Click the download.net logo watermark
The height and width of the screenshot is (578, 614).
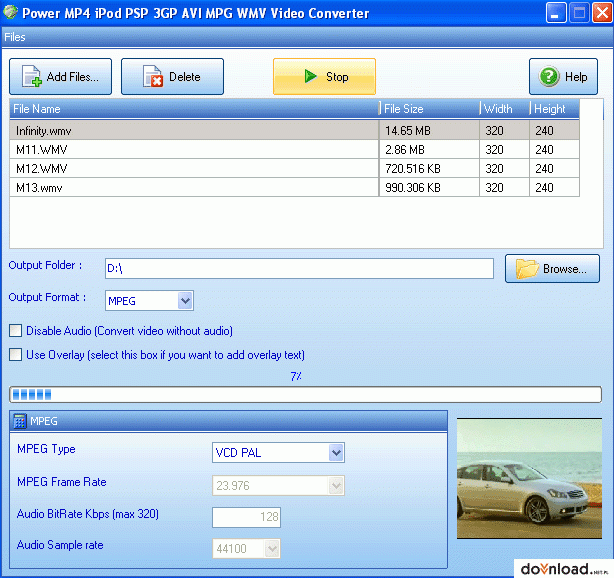[563, 569]
